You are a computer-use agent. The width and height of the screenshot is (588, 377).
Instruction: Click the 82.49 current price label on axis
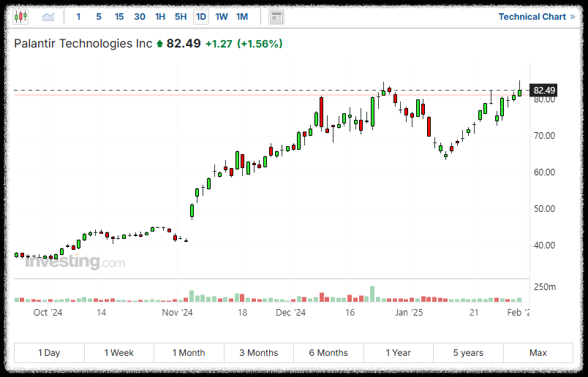(543, 91)
